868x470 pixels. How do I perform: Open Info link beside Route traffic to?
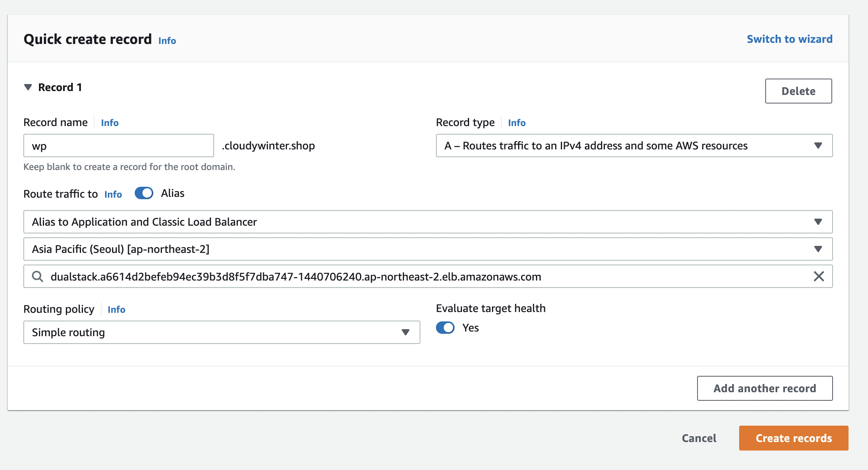coord(113,194)
